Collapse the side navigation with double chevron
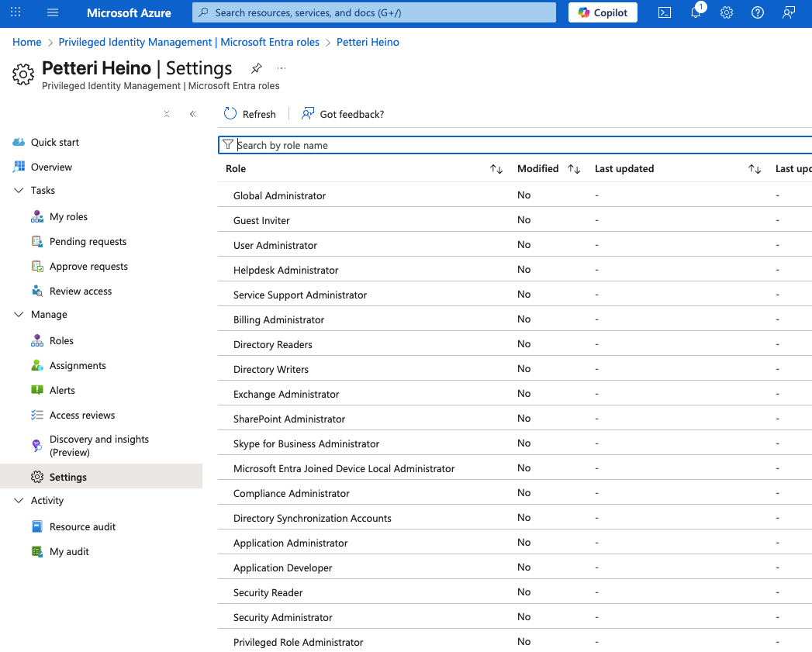Viewport: 812px width, 652px height. pyautogui.click(x=193, y=114)
